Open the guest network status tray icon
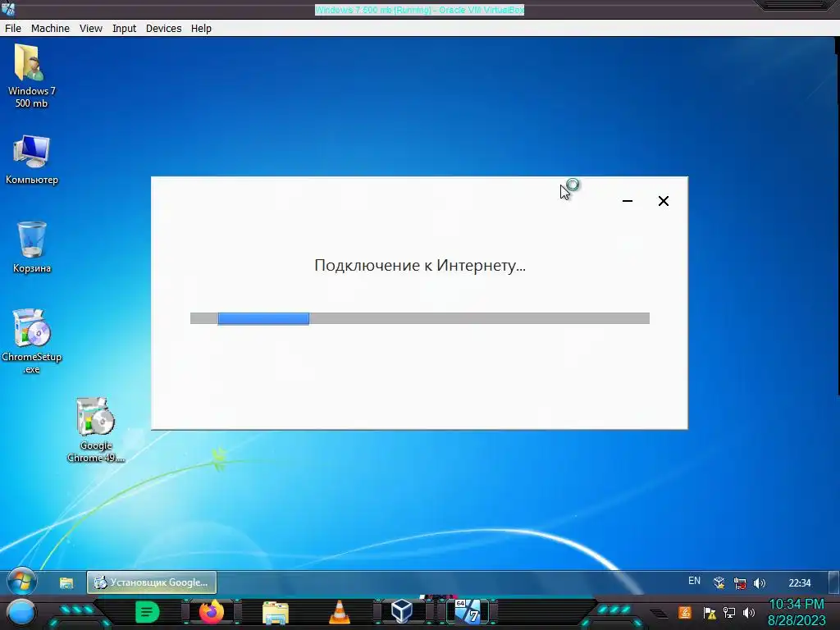 [740, 583]
